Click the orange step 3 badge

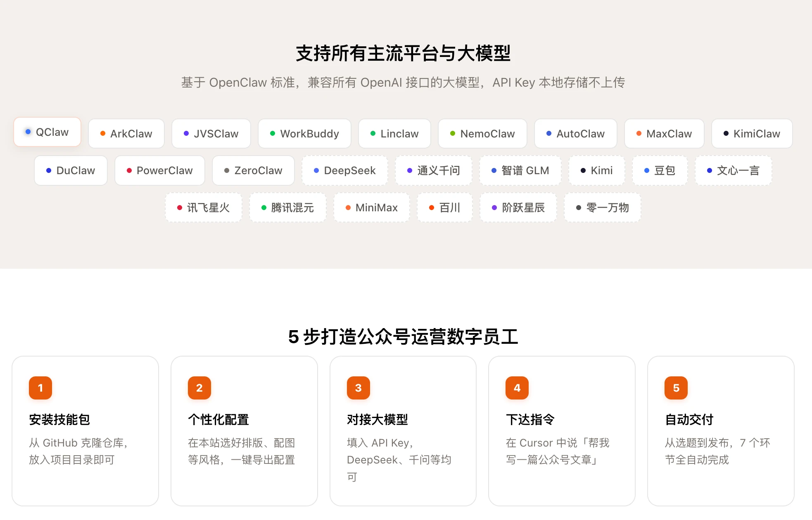[359, 388]
